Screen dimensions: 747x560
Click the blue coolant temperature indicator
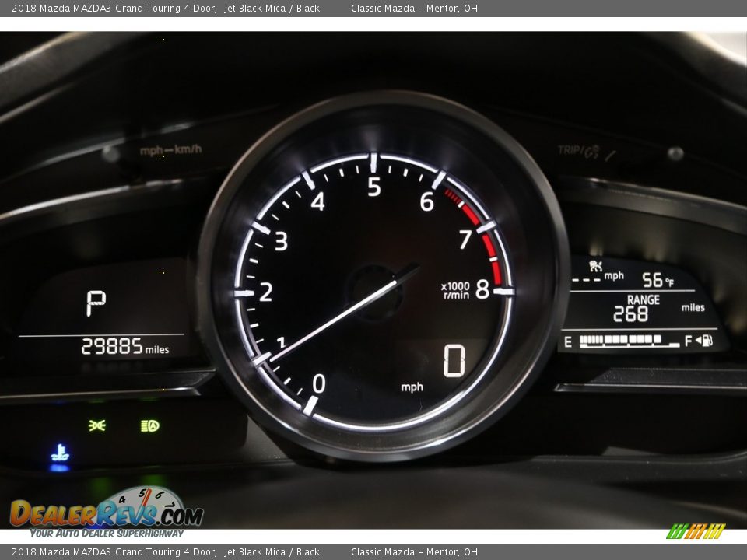(60, 453)
